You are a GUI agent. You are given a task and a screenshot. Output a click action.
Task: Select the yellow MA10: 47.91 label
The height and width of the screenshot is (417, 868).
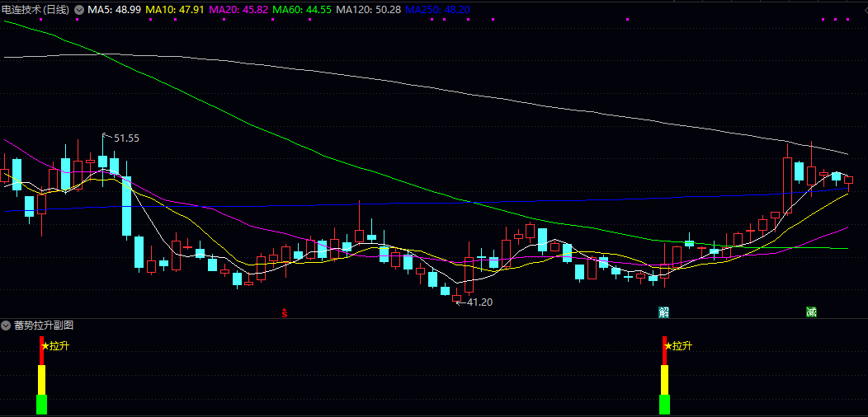[x=175, y=9]
